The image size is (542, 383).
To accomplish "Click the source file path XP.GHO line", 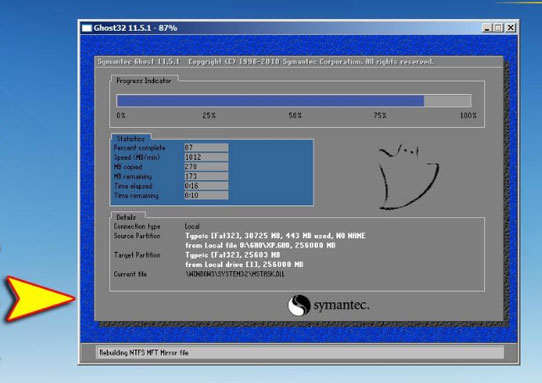I will coord(260,245).
